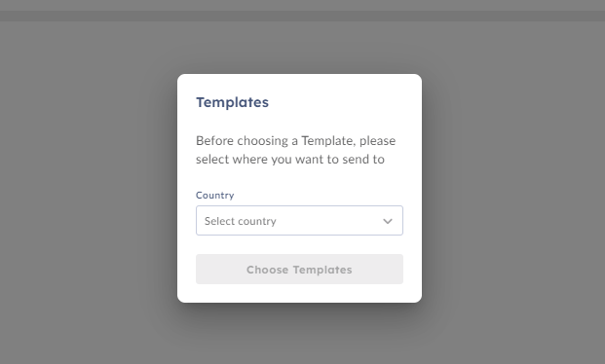Click the word 'Templates' on the disabled button

[322, 270]
